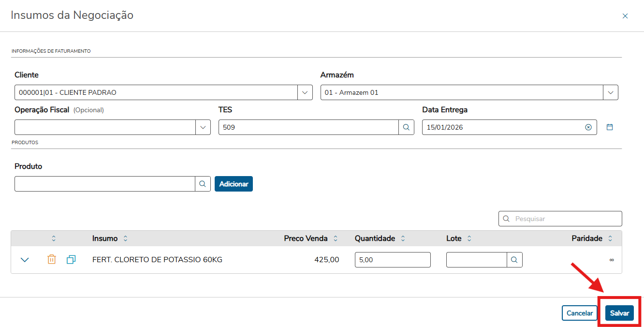Close the Insumos da Negociação dialog
The height and width of the screenshot is (327, 644).
pos(625,16)
